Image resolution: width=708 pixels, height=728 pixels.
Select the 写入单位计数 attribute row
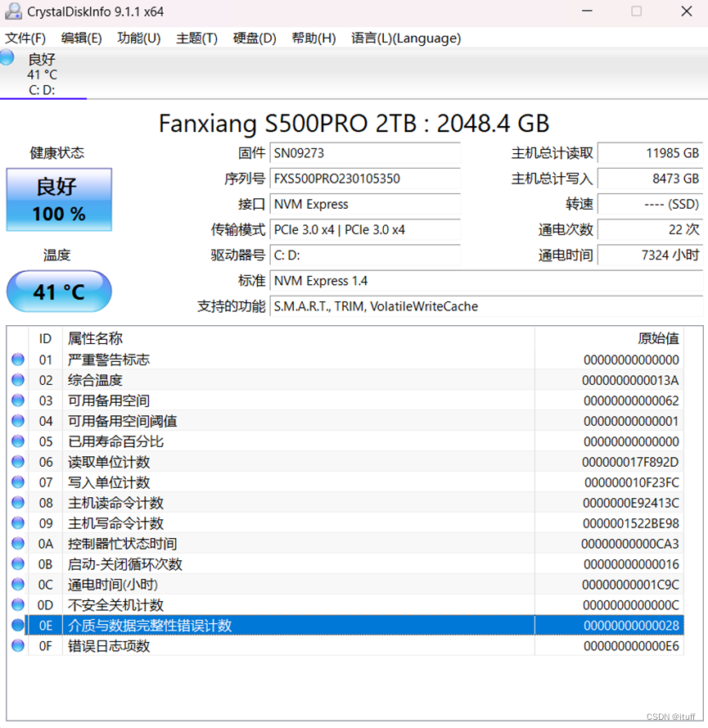345,482
